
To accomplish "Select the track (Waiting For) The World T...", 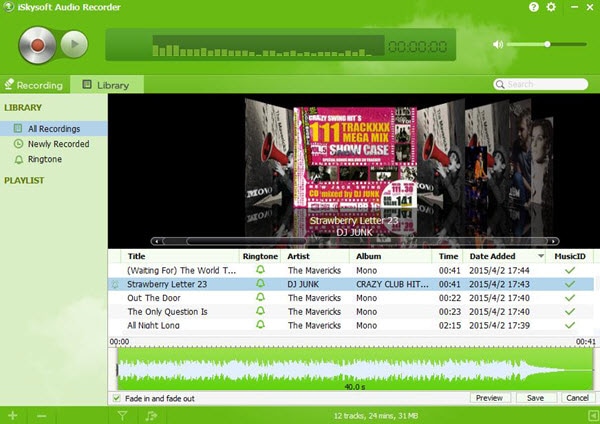I will tap(181, 271).
